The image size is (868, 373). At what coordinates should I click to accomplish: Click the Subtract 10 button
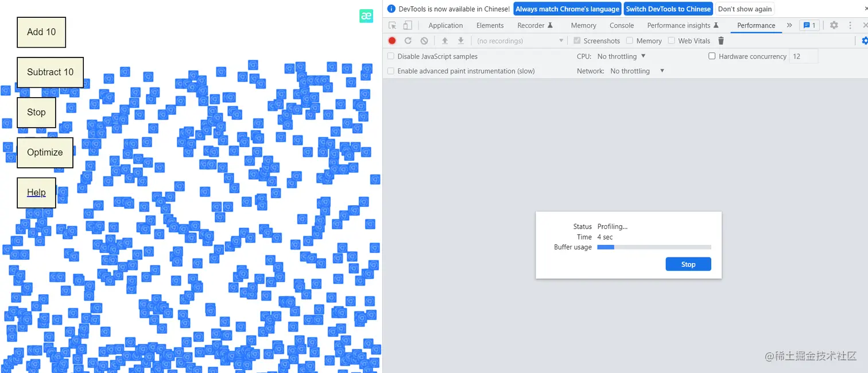[51, 72]
